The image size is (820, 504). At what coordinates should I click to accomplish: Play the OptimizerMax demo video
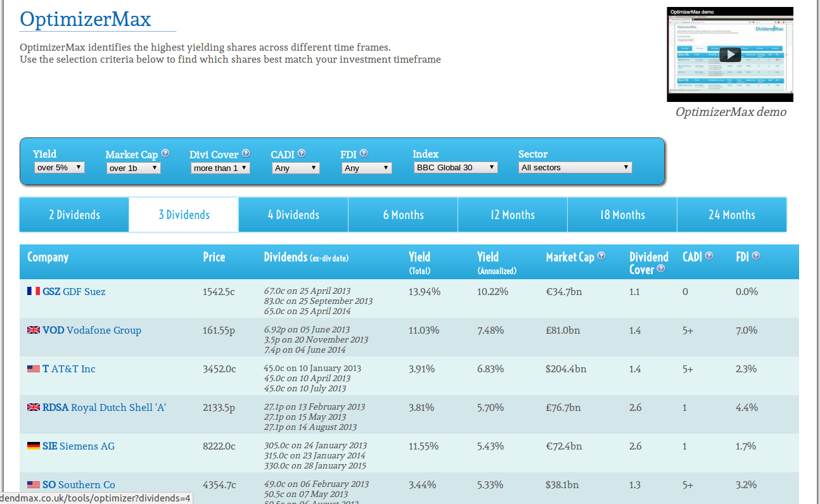[x=730, y=54]
